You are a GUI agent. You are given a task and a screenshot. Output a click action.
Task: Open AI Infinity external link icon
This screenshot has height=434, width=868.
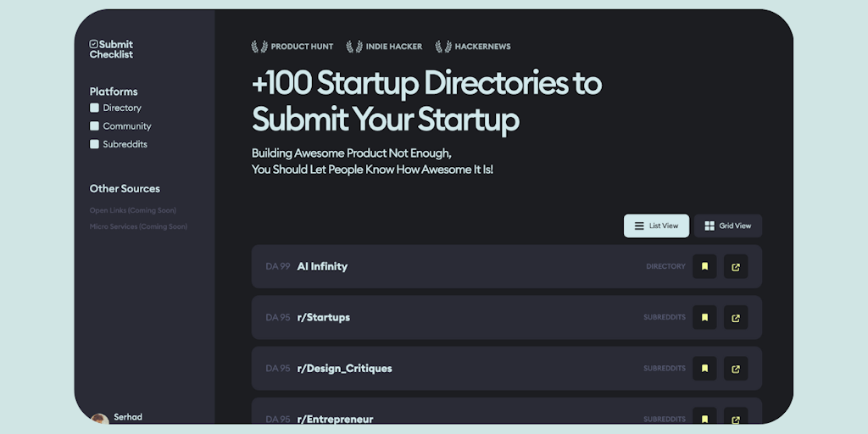735,266
